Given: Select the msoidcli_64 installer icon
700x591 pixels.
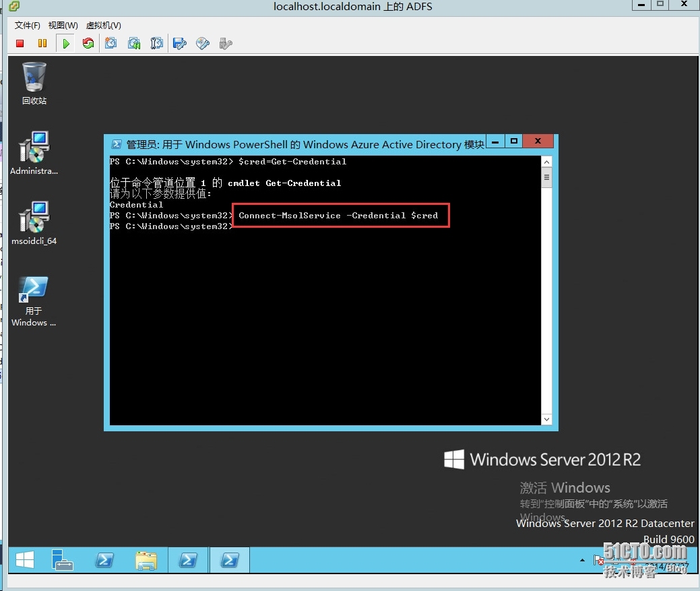Looking at the screenshot, I should (34, 223).
